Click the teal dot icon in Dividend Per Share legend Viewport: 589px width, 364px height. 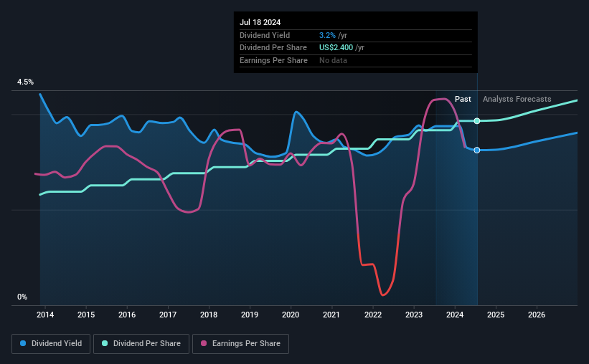pyautogui.click(x=105, y=343)
